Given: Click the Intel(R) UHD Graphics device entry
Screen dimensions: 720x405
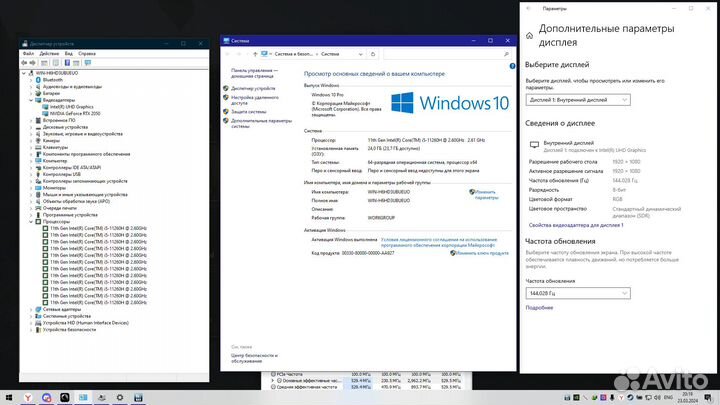Looking at the screenshot, I should coord(70,106).
